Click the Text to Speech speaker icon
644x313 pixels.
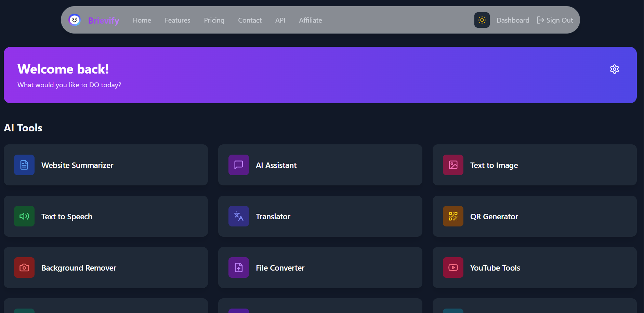coord(24,216)
